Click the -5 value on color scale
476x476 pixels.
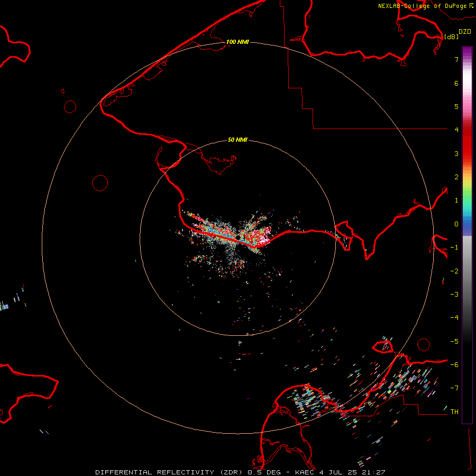pyautogui.click(x=454, y=342)
